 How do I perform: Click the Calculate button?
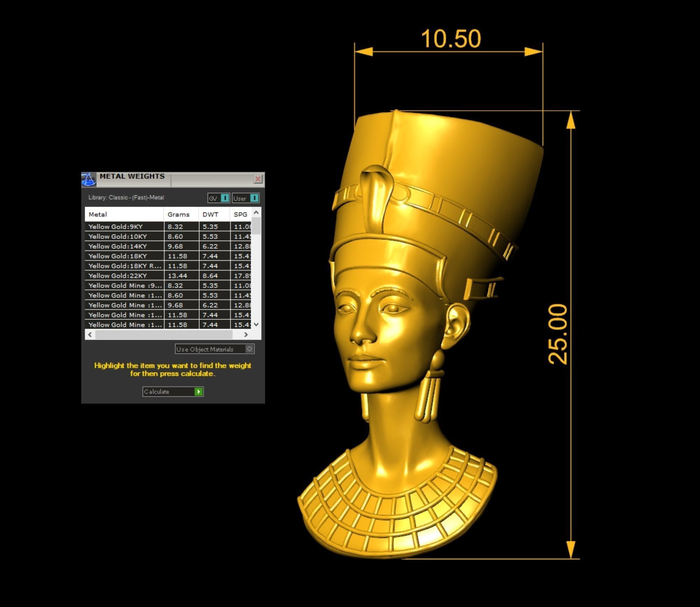173,391
